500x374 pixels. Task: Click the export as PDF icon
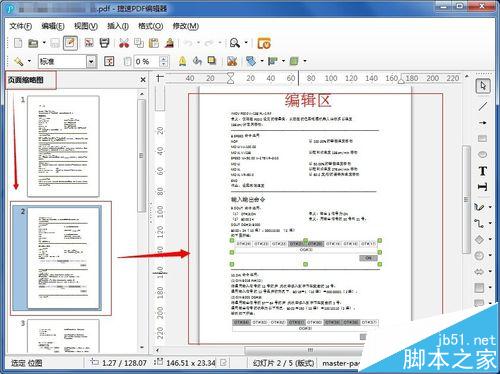(x=89, y=43)
